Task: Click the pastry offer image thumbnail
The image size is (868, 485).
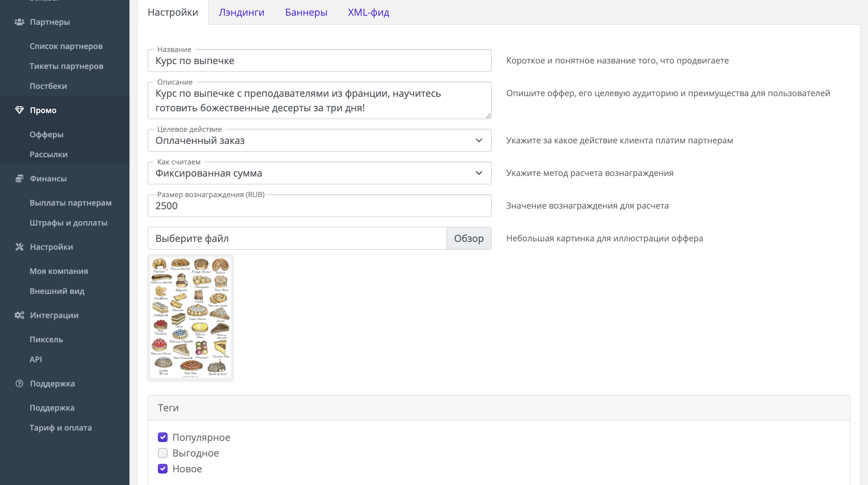Action: click(190, 317)
